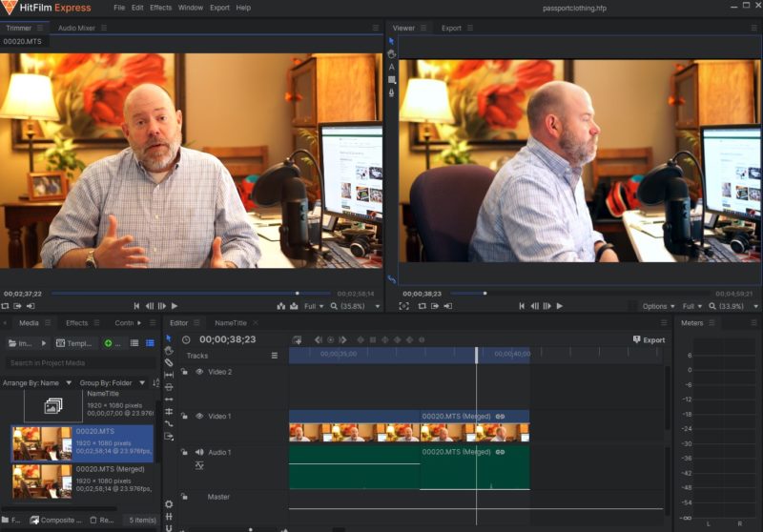Hide the Video 2 track
The width and height of the screenshot is (763, 532).
point(199,372)
